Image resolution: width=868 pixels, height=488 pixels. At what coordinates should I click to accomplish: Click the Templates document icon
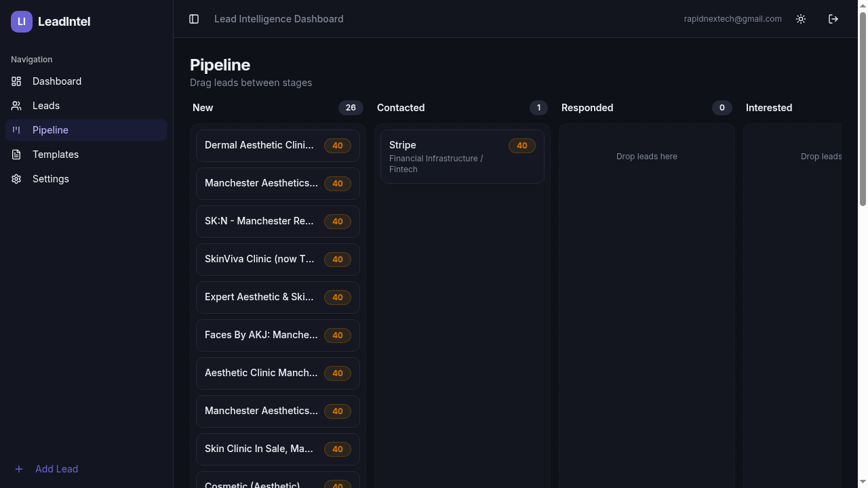[x=16, y=155]
